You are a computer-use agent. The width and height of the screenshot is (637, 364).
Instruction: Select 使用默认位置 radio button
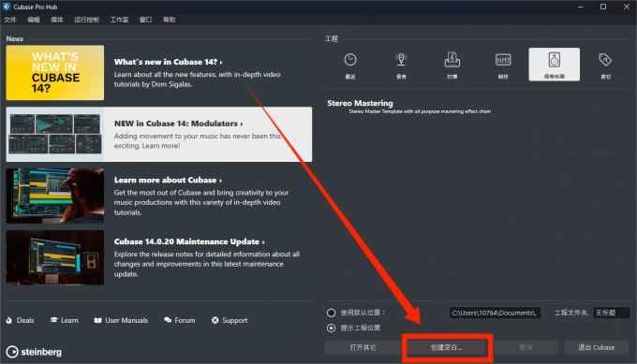coord(331,313)
